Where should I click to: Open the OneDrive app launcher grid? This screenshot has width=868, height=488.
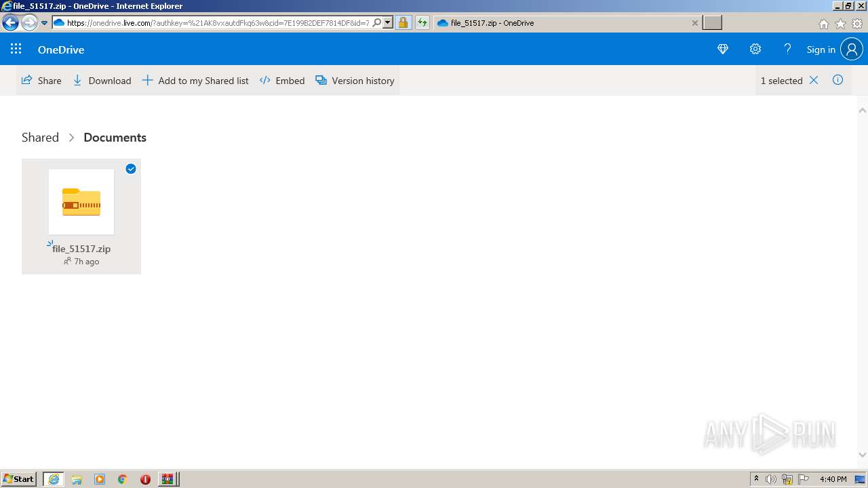[16, 49]
